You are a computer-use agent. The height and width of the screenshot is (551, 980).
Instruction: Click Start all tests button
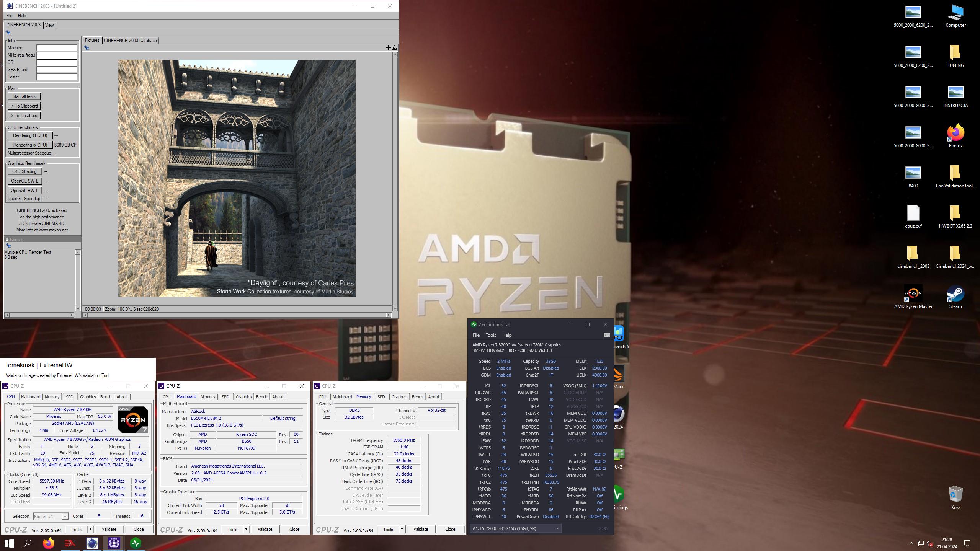24,96
